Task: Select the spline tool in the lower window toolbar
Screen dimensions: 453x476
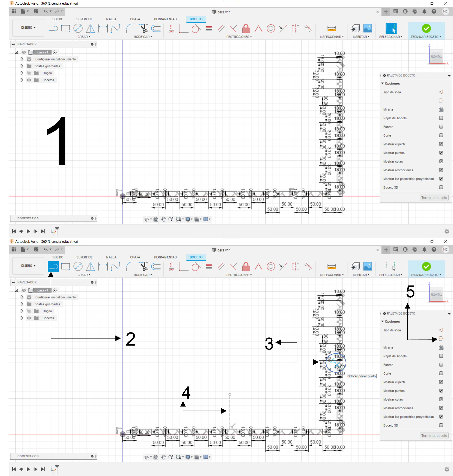Action: click(115, 267)
